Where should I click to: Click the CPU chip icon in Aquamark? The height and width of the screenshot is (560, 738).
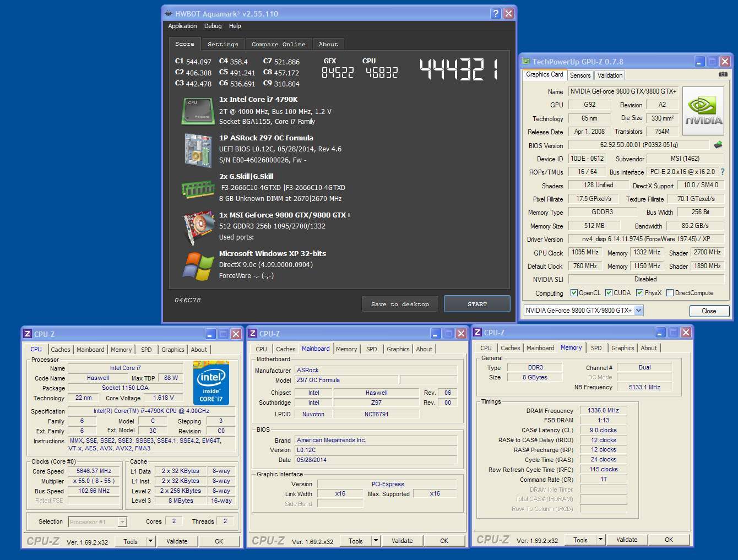coord(197,111)
